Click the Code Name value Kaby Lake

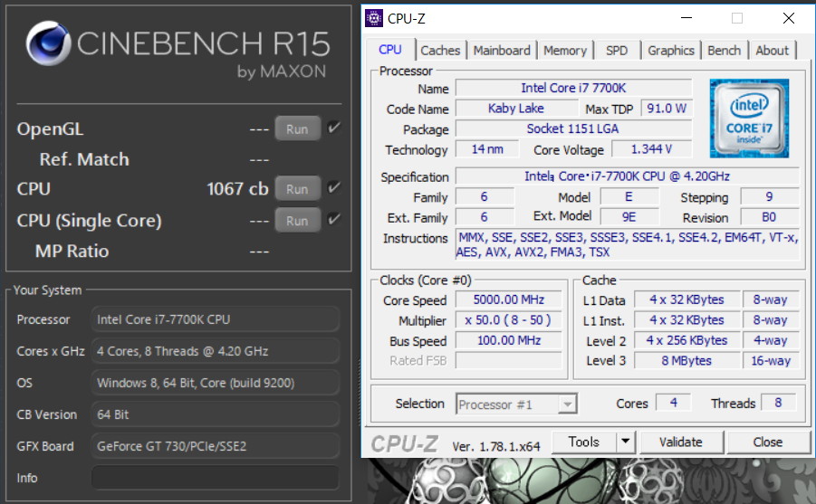click(516, 109)
